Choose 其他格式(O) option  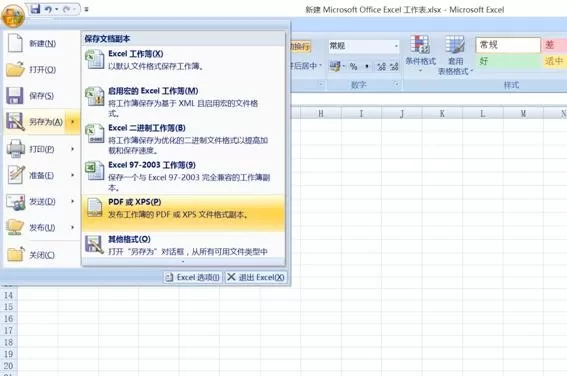[183, 245]
